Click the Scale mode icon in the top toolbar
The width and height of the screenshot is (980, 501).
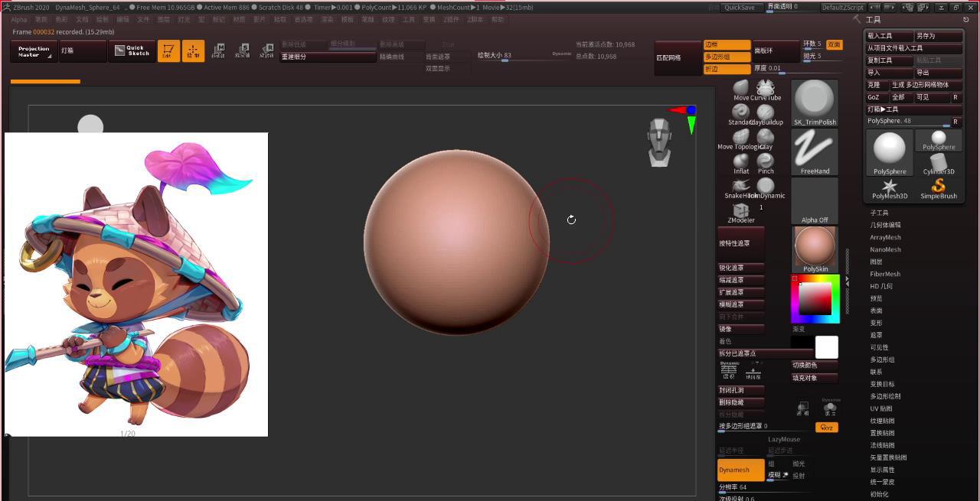(242, 51)
